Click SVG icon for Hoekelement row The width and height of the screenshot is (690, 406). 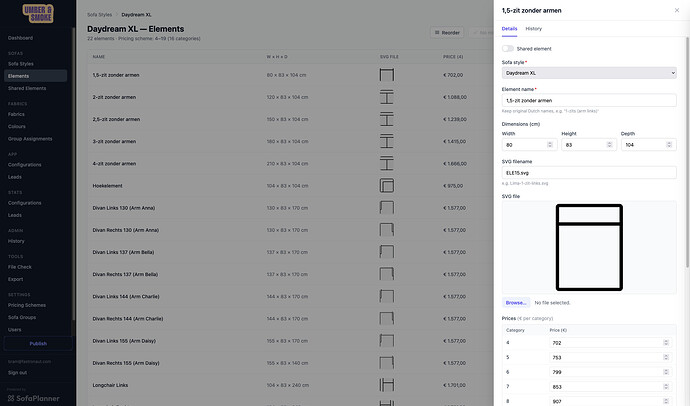coord(387,186)
